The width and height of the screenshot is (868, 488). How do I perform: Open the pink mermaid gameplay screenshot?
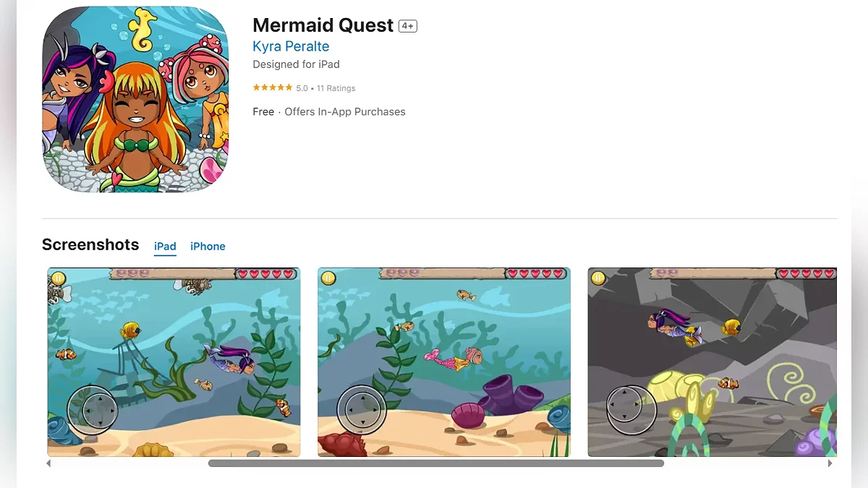click(443, 362)
